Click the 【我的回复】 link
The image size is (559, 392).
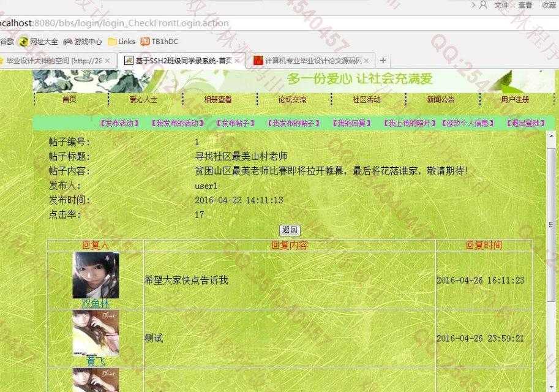(x=352, y=123)
